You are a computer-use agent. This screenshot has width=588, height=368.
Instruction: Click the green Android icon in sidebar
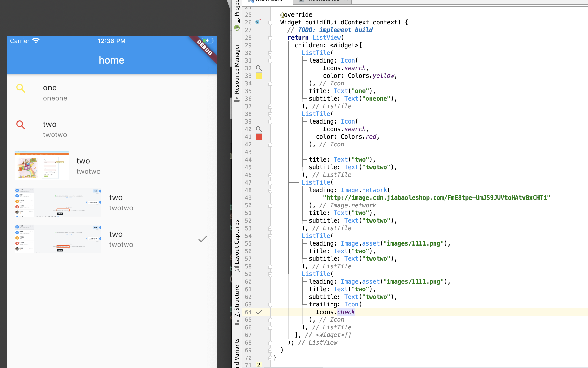click(237, 28)
